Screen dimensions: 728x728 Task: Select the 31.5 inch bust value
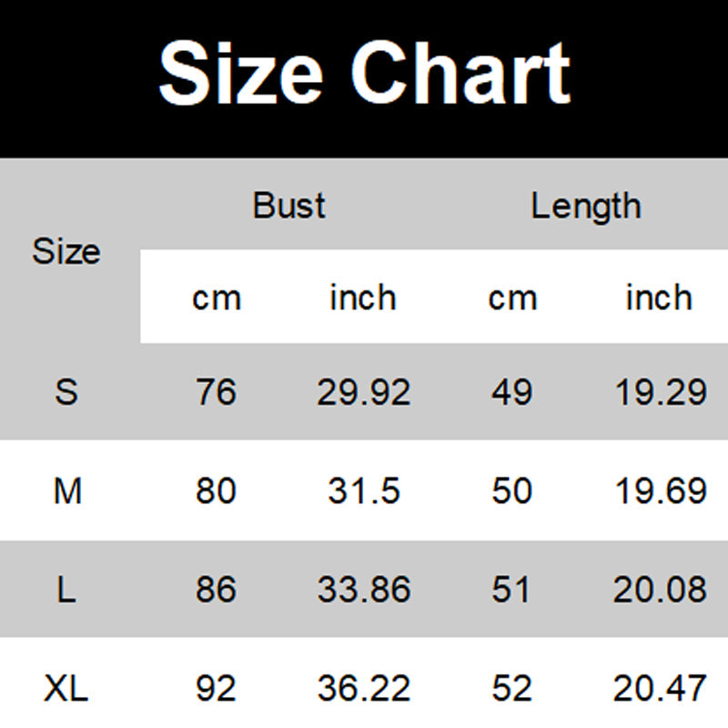coord(364,491)
